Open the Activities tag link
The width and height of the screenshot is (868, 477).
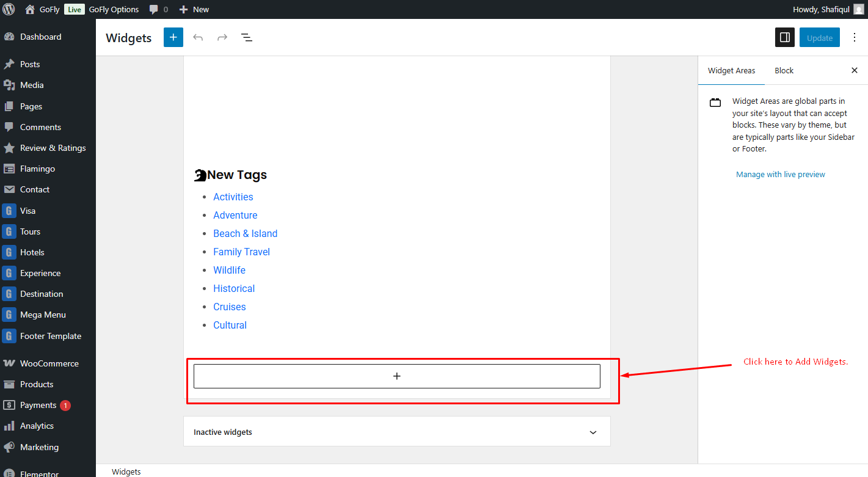pyautogui.click(x=233, y=197)
